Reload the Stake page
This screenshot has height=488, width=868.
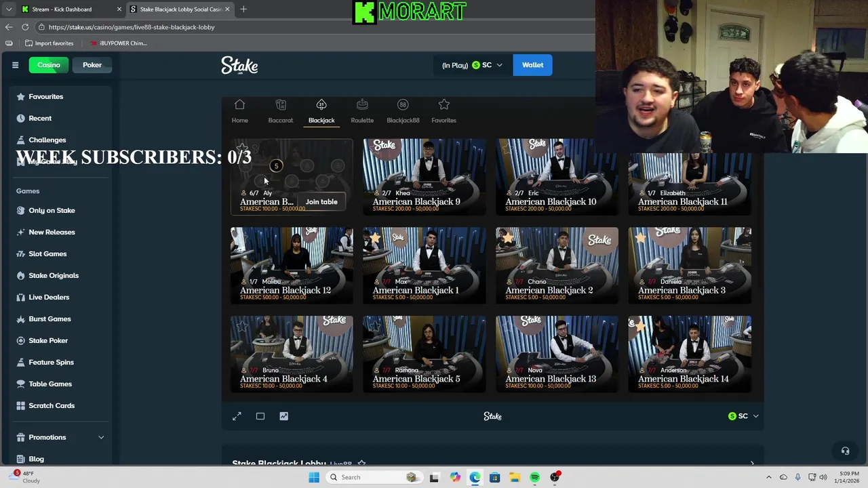tap(25, 27)
